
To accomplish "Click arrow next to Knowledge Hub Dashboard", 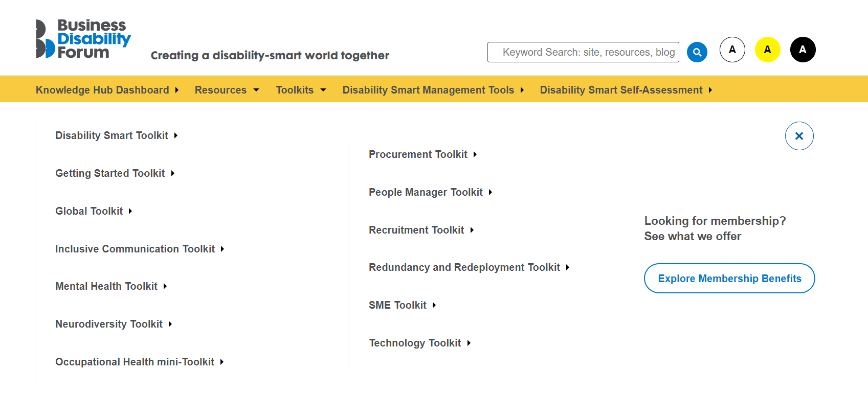I will (x=177, y=90).
